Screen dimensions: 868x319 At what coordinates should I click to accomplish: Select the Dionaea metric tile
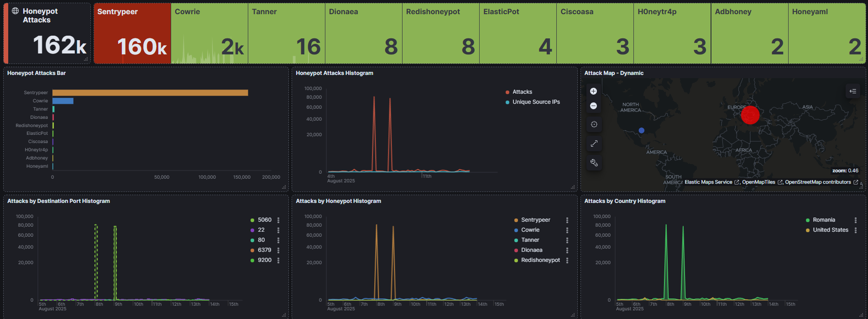[364, 33]
